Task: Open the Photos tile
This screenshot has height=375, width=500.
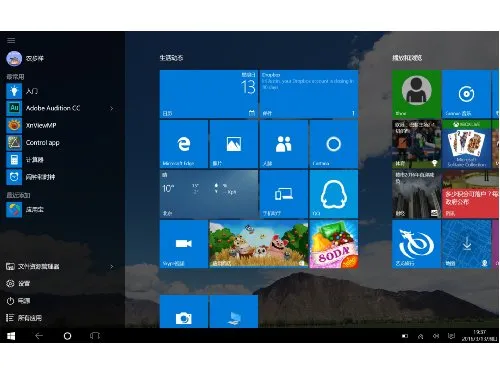Action: tap(234, 144)
